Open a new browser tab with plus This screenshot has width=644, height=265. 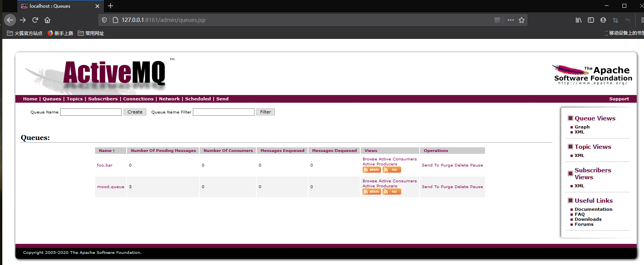click(x=110, y=6)
